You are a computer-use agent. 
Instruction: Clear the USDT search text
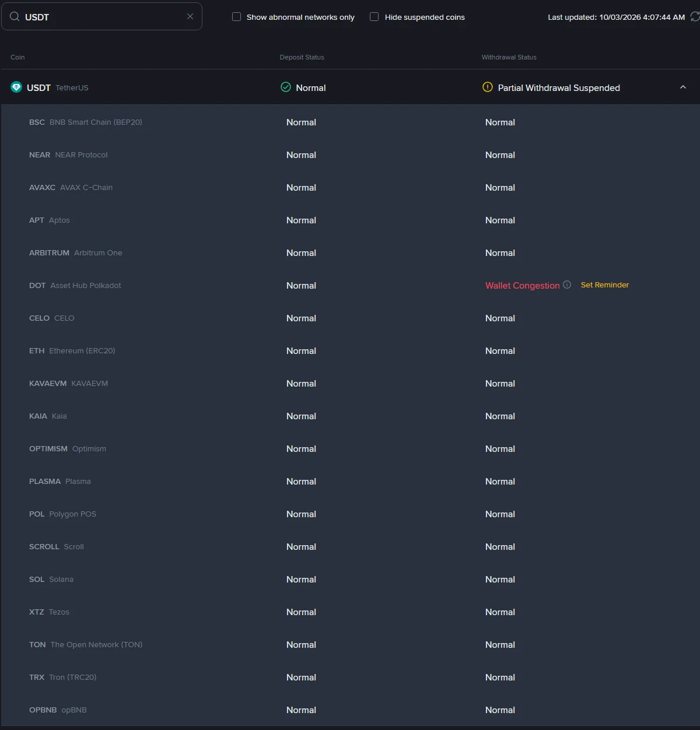click(x=190, y=16)
